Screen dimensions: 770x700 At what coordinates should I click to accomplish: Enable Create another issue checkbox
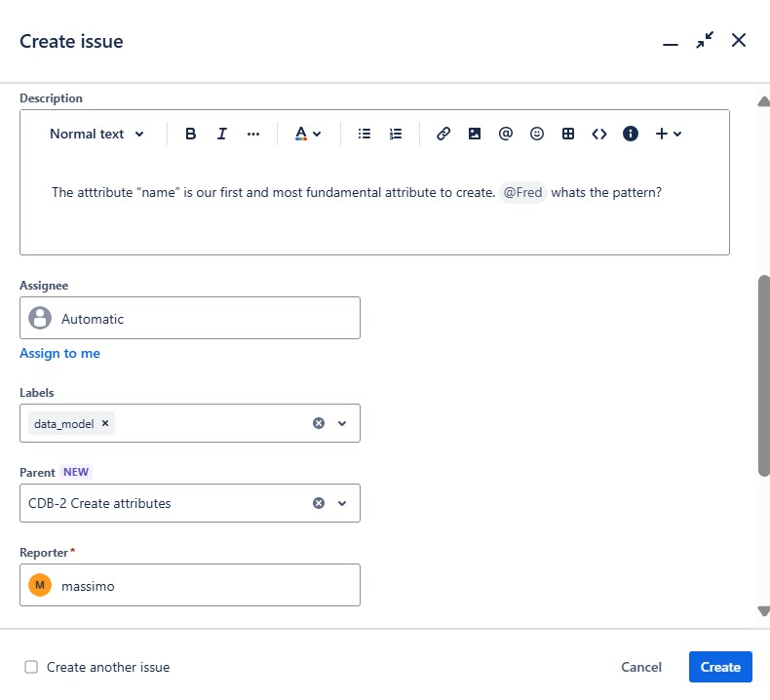pyautogui.click(x=31, y=667)
